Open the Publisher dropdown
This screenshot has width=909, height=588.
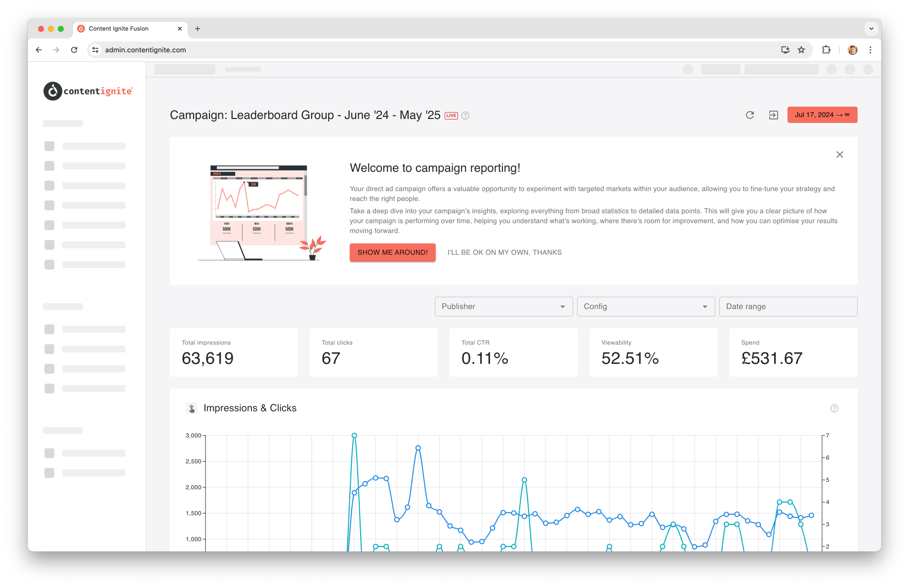click(x=503, y=306)
